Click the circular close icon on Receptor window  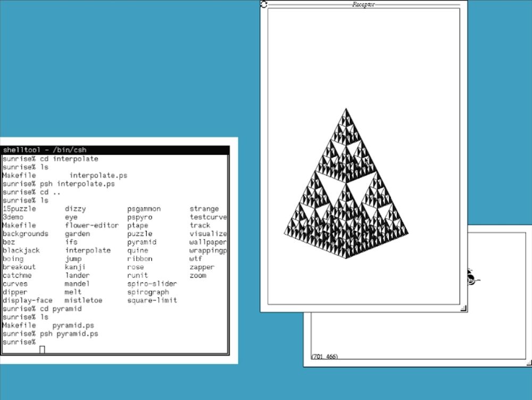[264, 4]
